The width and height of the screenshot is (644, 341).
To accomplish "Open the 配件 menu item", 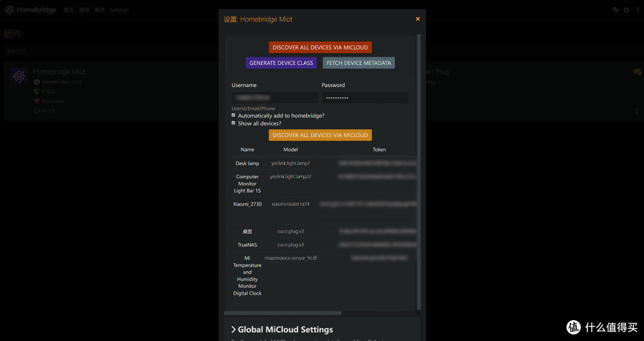I will [x=100, y=10].
